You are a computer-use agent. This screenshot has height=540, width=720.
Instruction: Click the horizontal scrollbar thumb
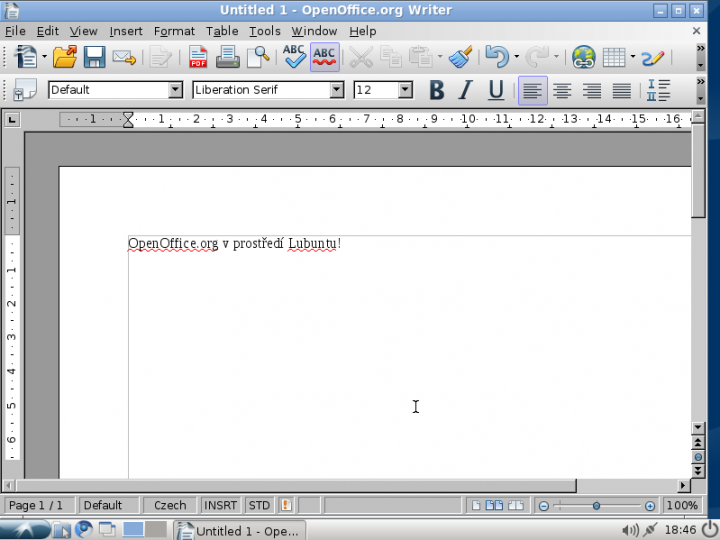point(296,485)
